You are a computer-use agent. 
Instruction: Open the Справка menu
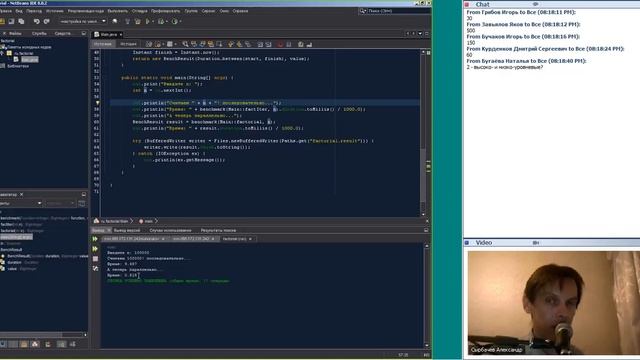tap(240, 11)
